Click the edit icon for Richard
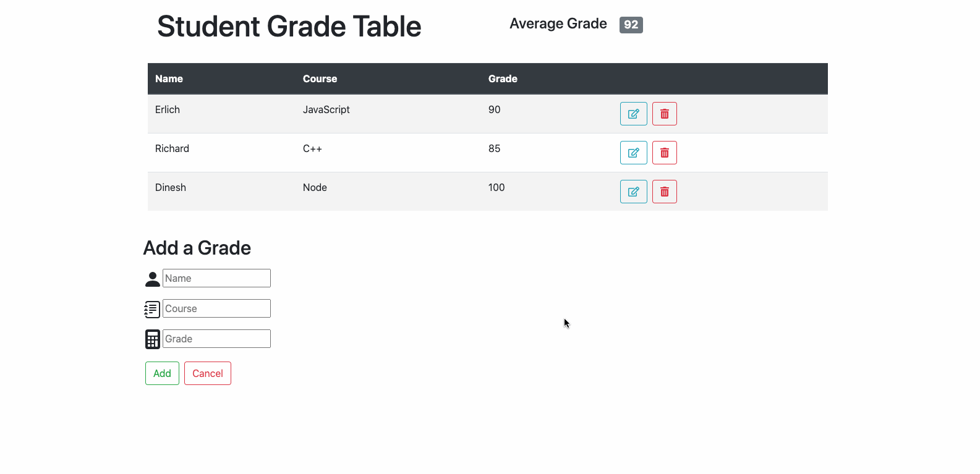This screenshot has width=980, height=474. (x=633, y=153)
